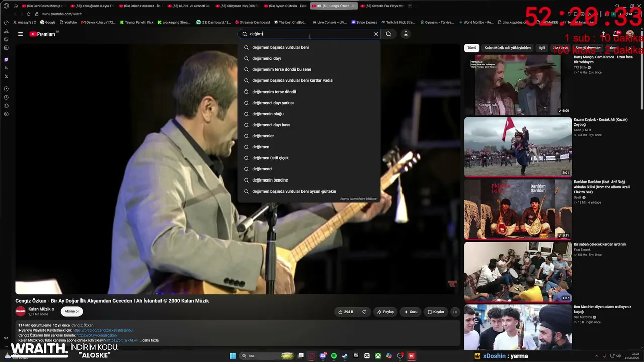
Task: Open YouTube notifications bell
Action: [616, 34]
